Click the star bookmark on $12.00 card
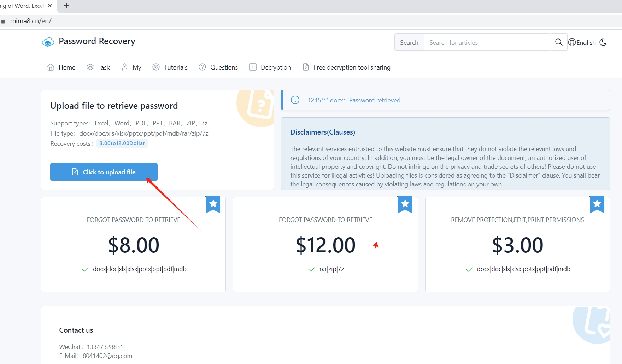 (405, 204)
